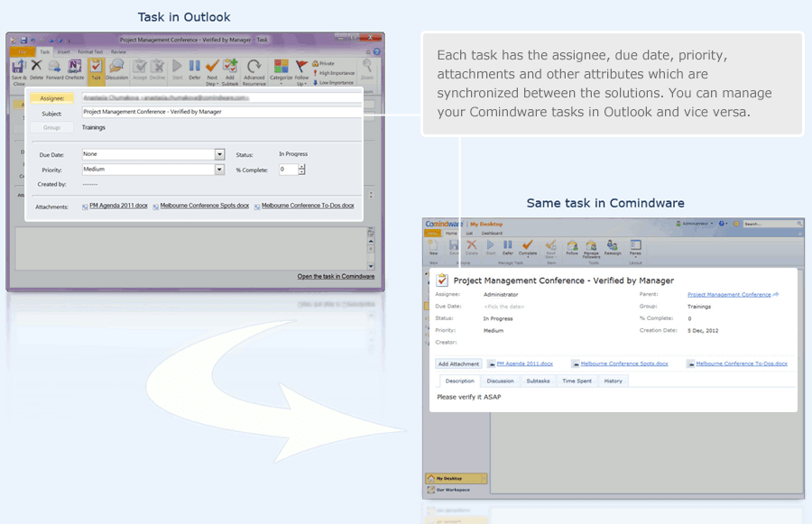The image size is (812, 524).
Task: Switch to the Format Text ribbon tab
Action: (89, 52)
